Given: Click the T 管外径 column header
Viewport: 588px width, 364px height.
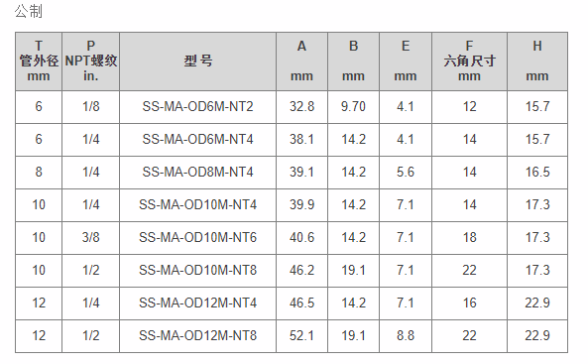Looking at the screenshot, I should pos(39,61).
